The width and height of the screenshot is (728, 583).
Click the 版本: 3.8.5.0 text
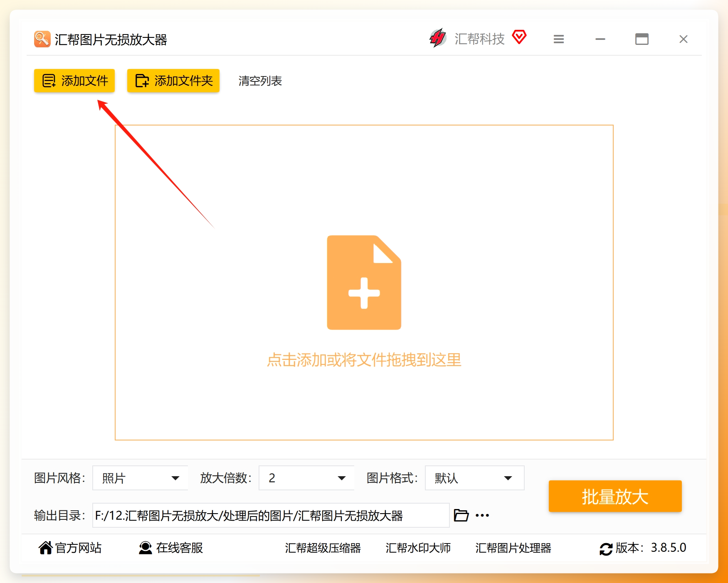[651, 548]
